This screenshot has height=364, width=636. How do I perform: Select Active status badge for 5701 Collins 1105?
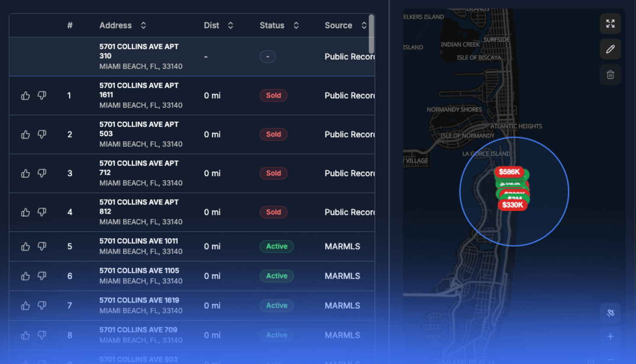[x=276, y=276]
